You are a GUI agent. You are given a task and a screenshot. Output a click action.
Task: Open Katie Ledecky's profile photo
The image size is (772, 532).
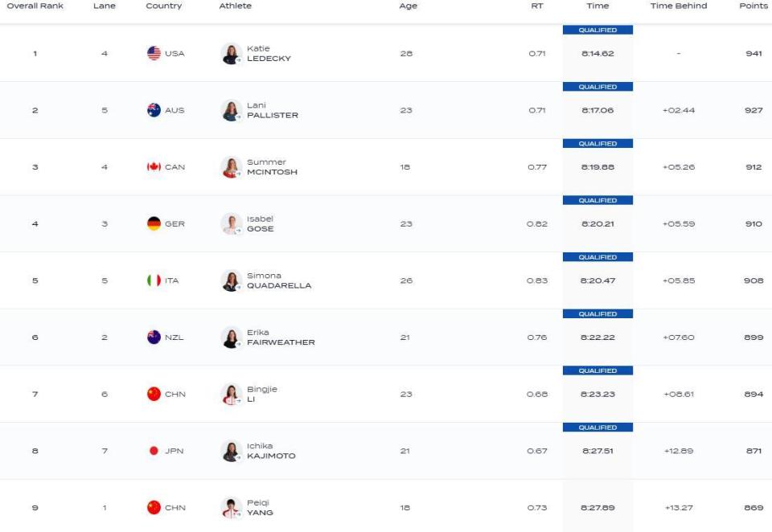pos(231,54)
